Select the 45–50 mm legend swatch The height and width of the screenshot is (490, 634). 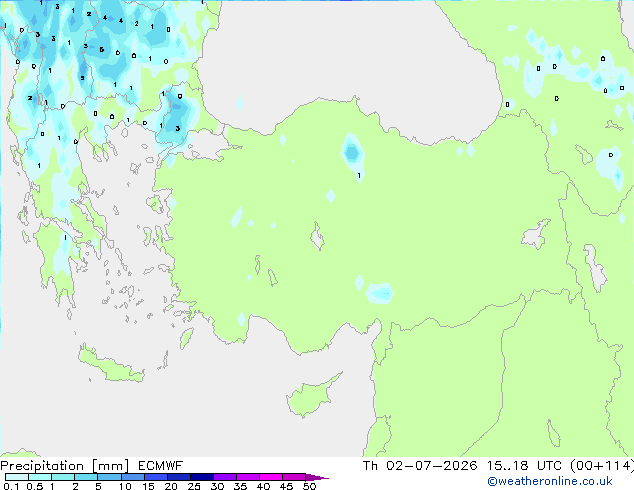(294, 477)
